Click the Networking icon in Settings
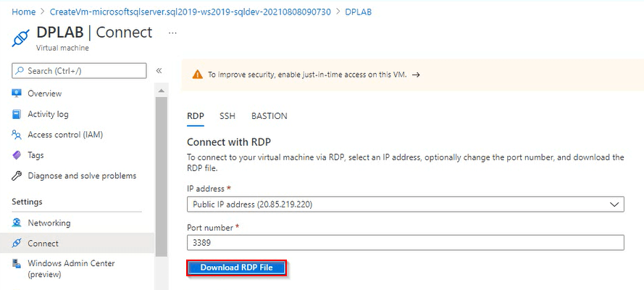This screenshot has width=644, height=290. tap(17, 223)
